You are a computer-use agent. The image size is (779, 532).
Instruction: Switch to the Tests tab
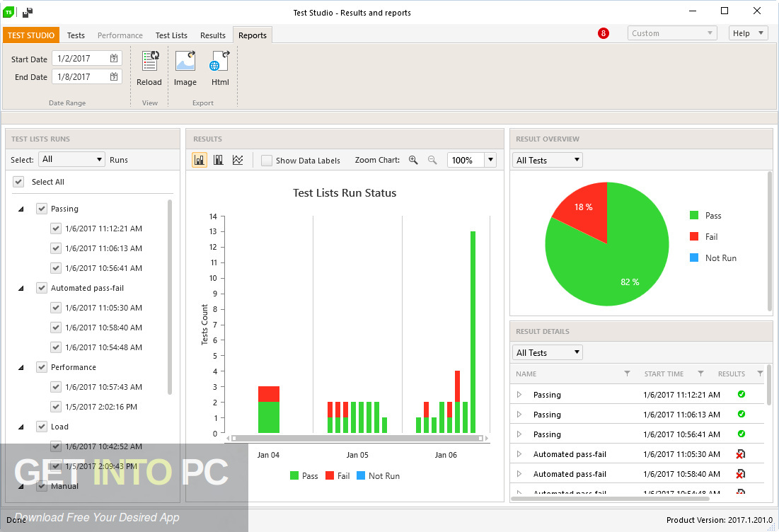coord(76,35)
